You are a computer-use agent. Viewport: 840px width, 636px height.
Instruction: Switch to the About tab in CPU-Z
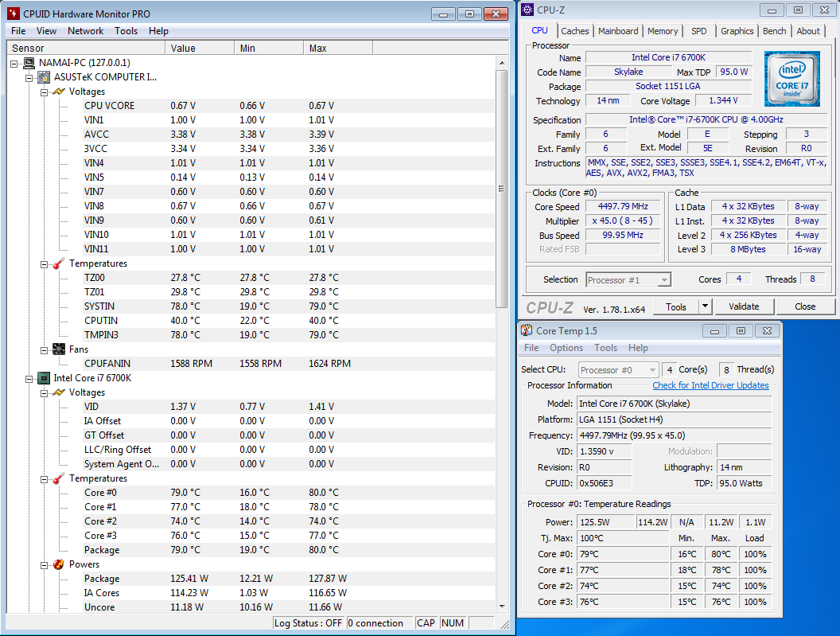point(808,31)
